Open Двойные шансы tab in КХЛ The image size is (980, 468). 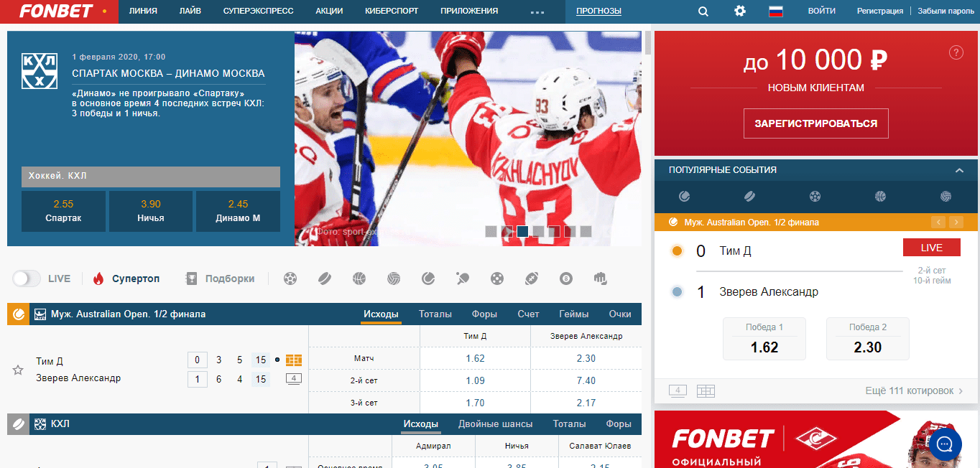point(496,423)
